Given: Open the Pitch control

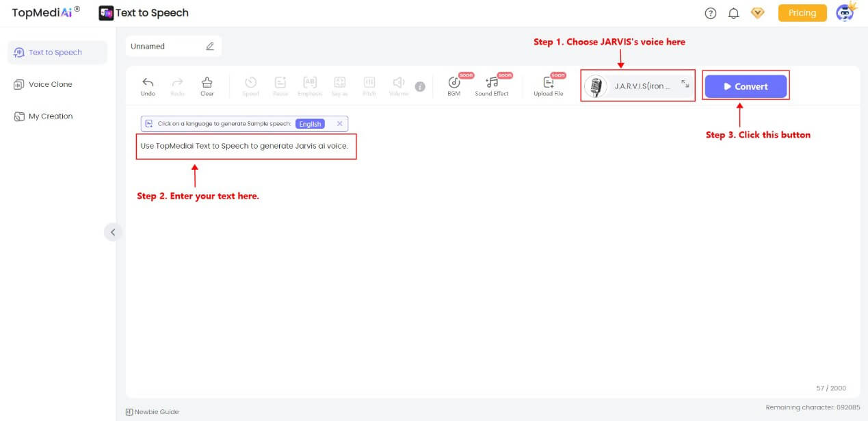Looking at the screenshot, I should coord(369,86).
